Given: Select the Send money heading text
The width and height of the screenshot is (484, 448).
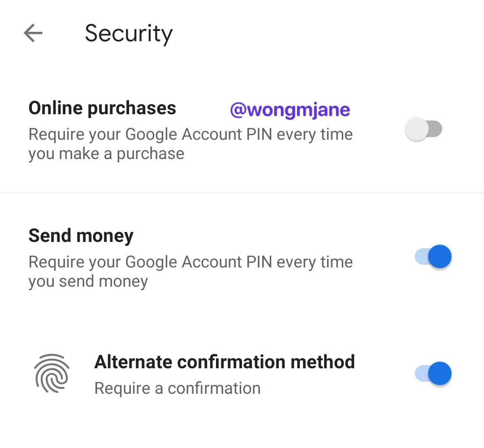Looking at the screenshot, I should (x=81, y=235).
